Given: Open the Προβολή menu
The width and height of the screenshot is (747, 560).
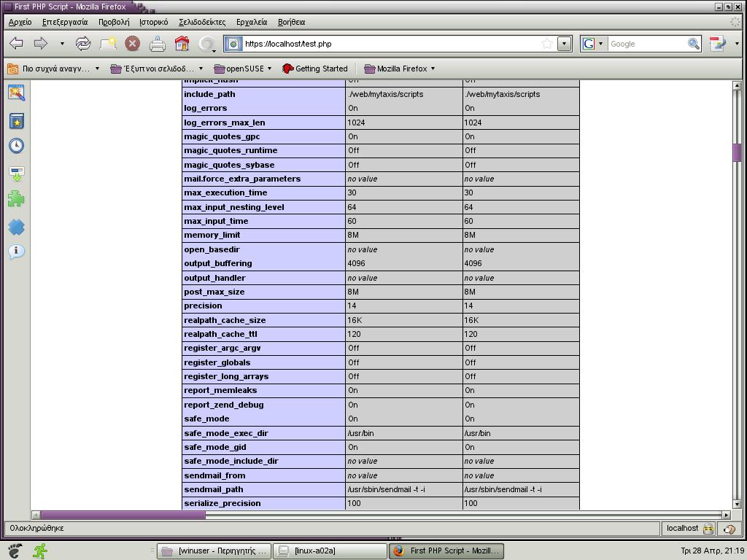Looking at the screenshot, I should tap(114, 22).
